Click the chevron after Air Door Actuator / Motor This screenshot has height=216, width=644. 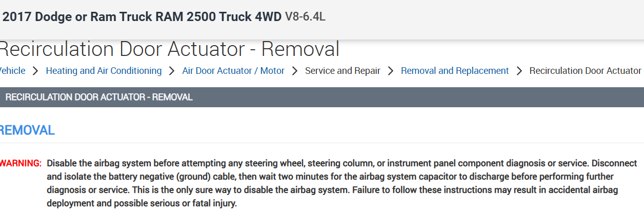[295, 71]
